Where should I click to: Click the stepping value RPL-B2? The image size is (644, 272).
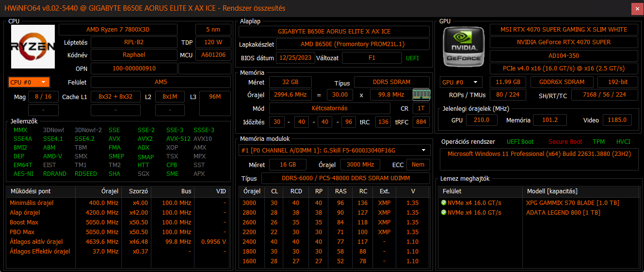pos(134,42)
